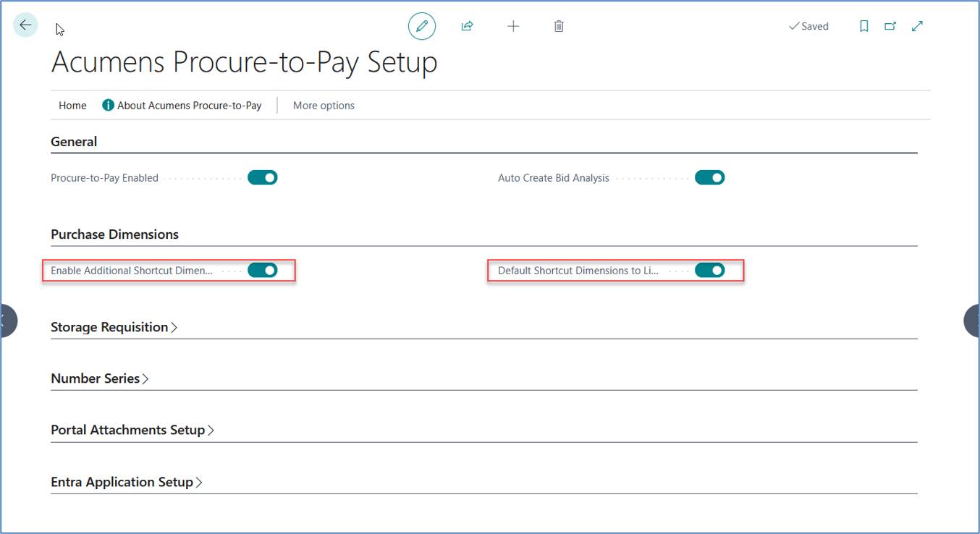Click the info icon beside About Acumens
Viewport: 980px width, 534px height.
pos(108,105)
